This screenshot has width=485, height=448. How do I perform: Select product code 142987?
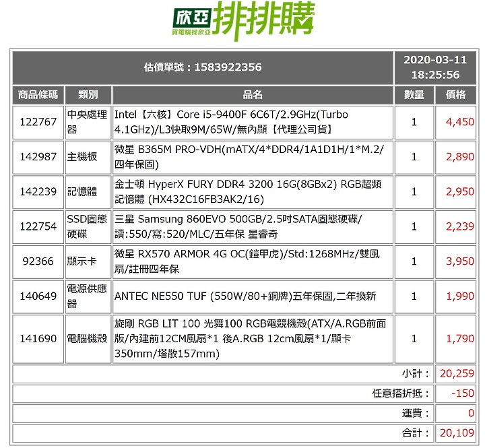pyautogui.click(x=38, y=157)
